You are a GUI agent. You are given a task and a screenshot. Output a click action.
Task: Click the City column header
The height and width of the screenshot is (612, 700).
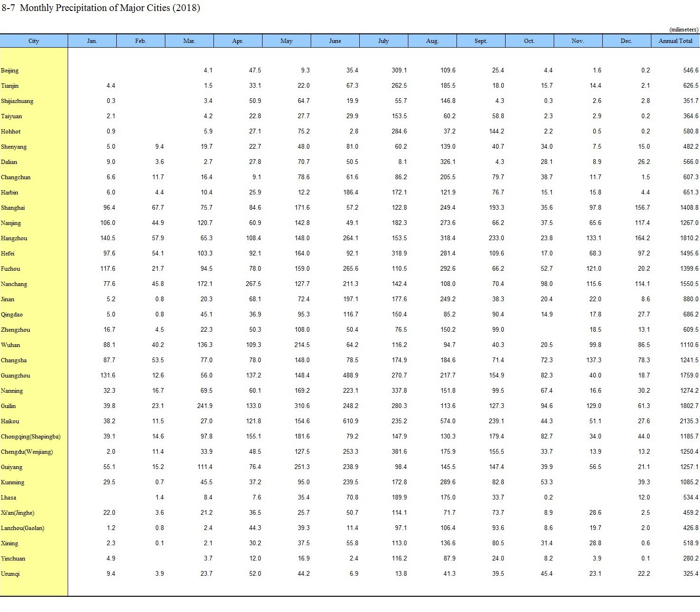click(34, 41)
